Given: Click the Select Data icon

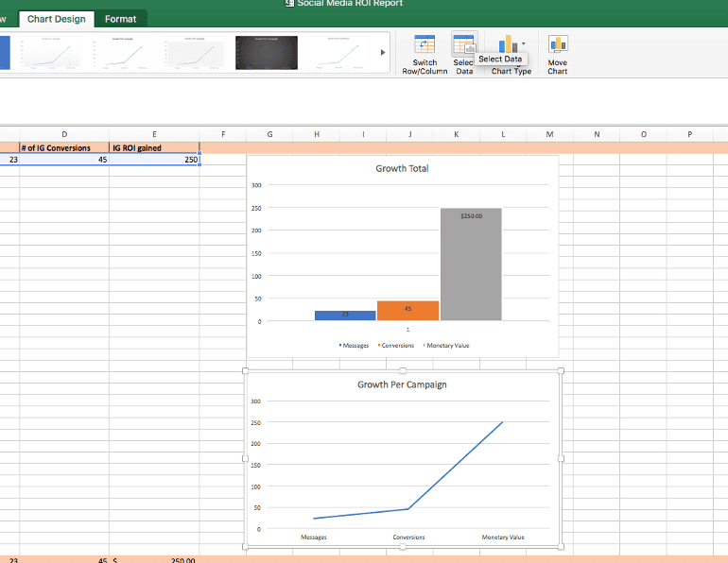Looking at the screenshot, I should coord(464,44).
